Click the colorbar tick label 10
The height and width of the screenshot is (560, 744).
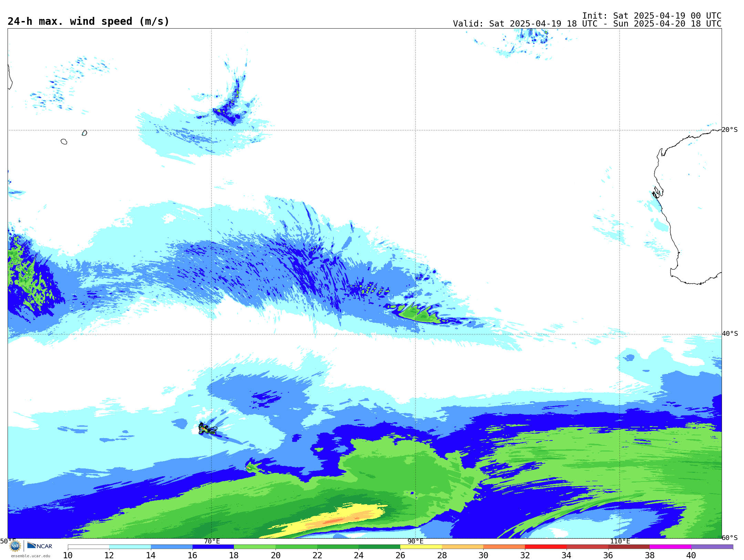tap(68, 555)
